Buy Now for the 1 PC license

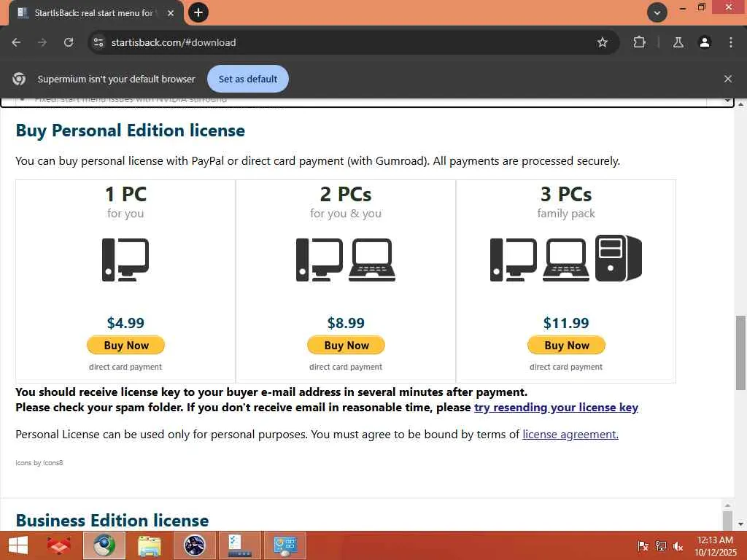[x=125, y=345]
